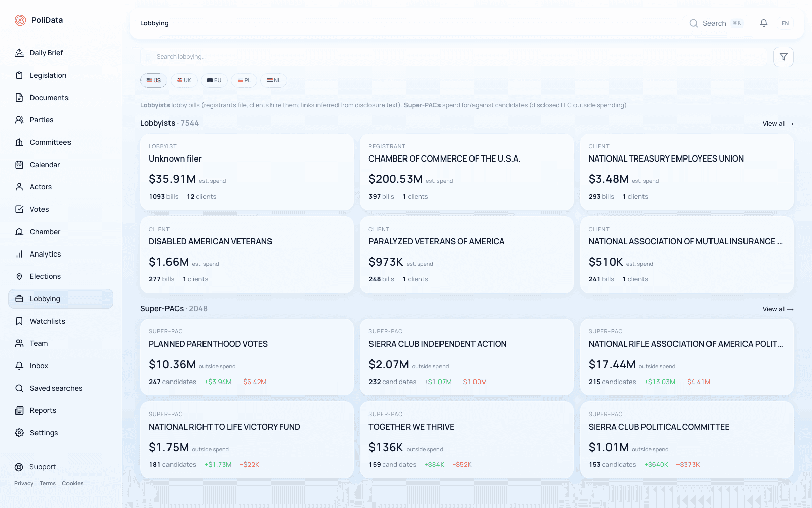Click the Votes checkmark icon
812x508 pixels.
(19, 209)
